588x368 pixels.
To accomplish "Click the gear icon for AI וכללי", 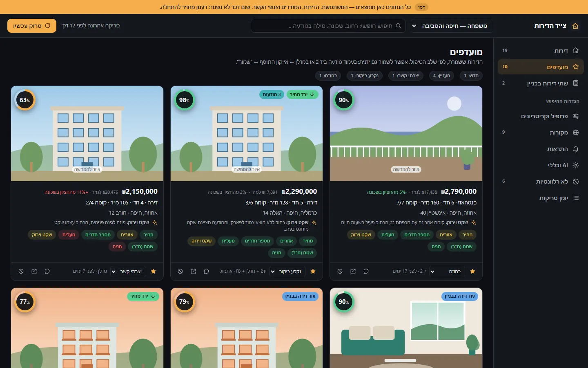I will tap(576, 165).
